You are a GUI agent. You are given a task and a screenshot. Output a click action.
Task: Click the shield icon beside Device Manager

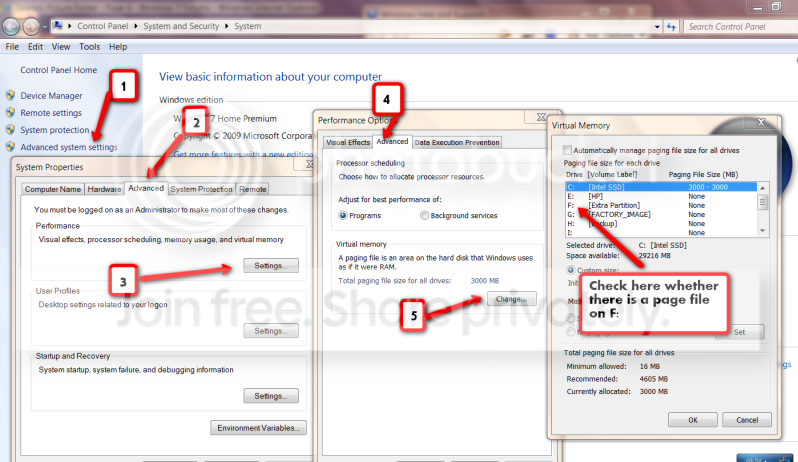(x=10, y=95)
